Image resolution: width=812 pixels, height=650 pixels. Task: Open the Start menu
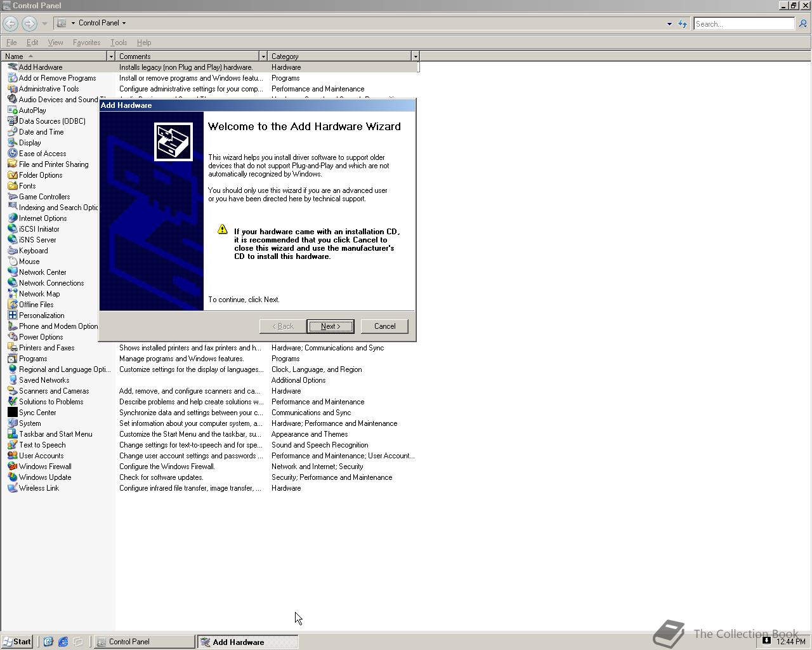[x=17, y=642]
